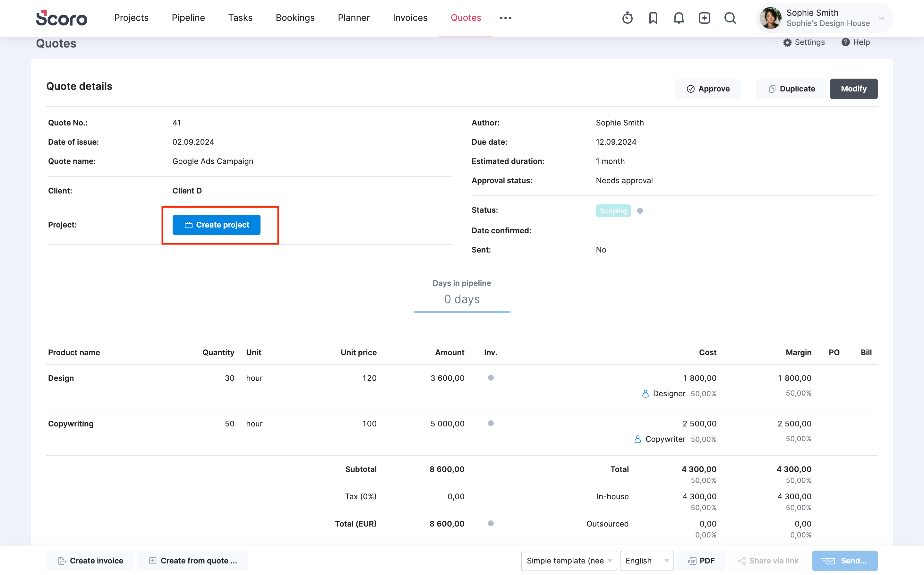Image resolution: width=924 pixels, height=575 pixels.
Task: Open the Client D link
Action: [x=187, y=191]
